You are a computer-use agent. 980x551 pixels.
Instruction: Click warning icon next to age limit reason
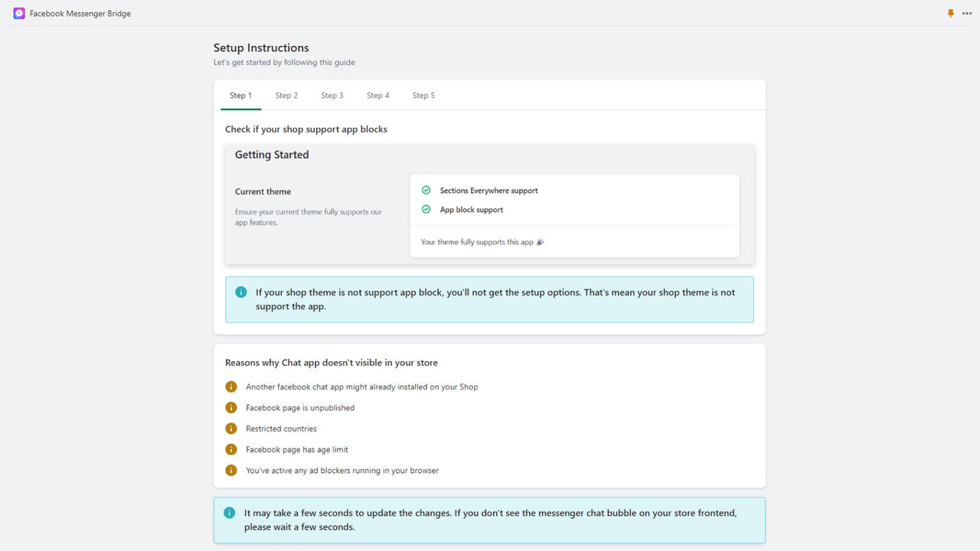pyautogui.click(x=231, y=449)
